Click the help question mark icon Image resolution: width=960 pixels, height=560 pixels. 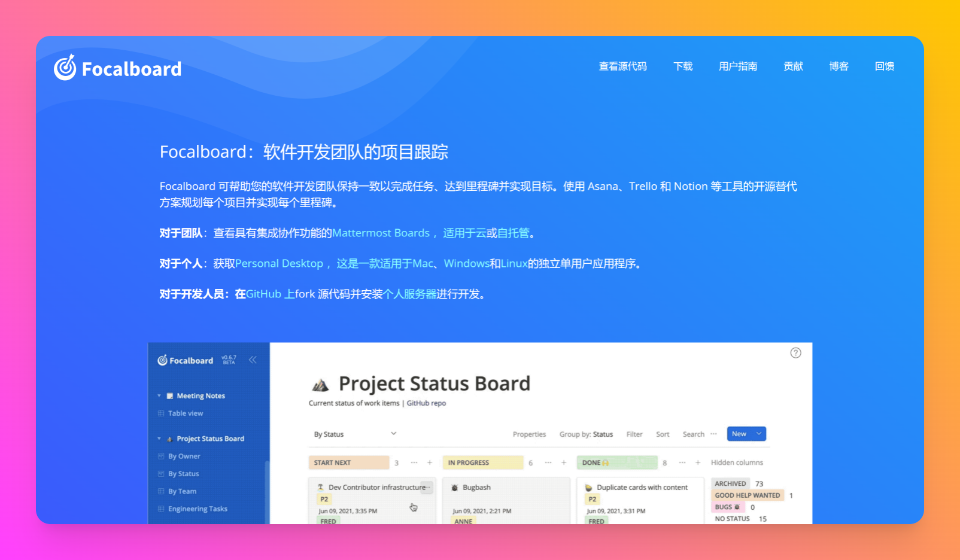coord(795,353)
